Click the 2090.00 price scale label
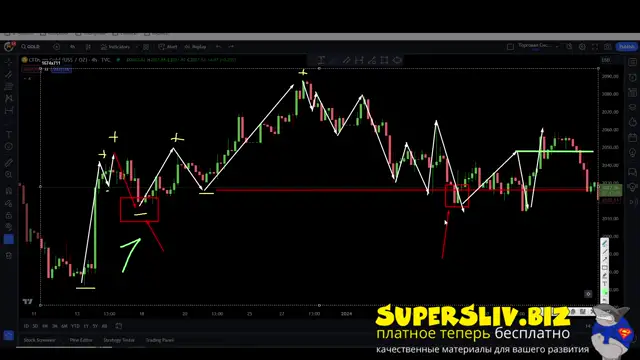The width and height of the screenshot is (640, 360). (610, 76)
